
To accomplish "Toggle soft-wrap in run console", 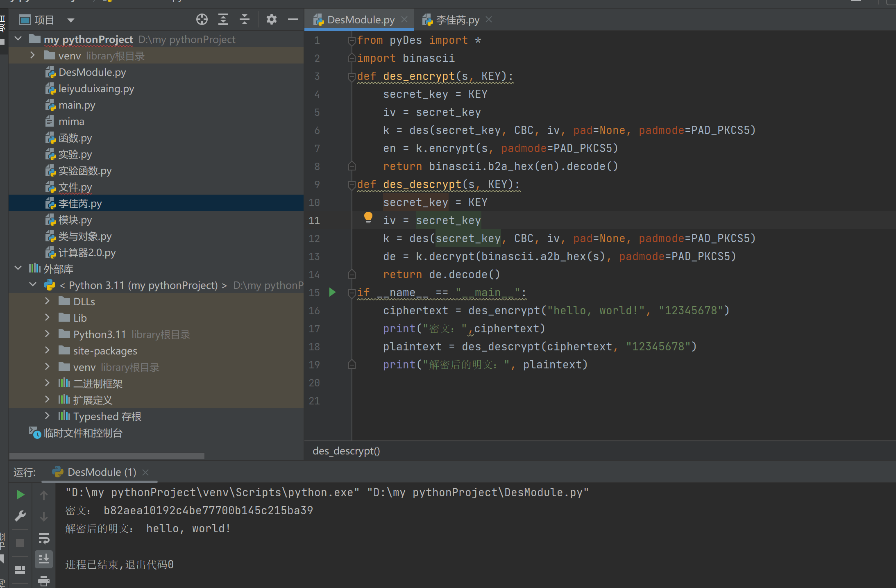I will tap(44, 538).
